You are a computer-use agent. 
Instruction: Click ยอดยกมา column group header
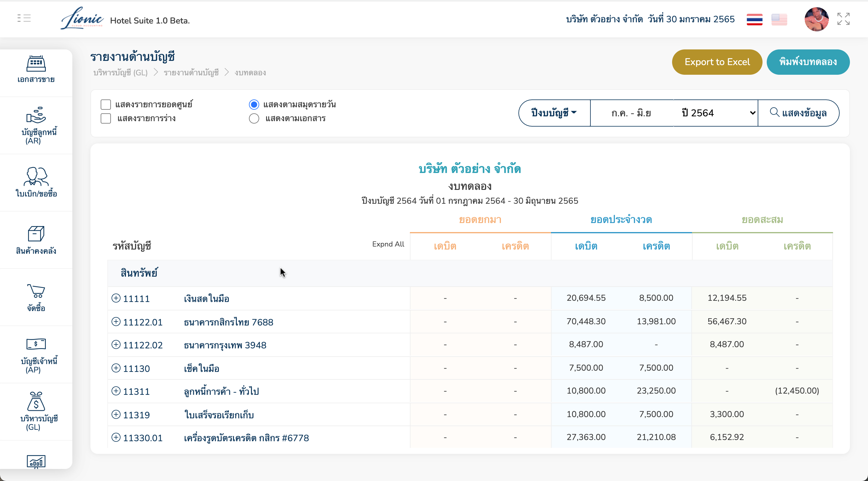click(x=480, y=220)
